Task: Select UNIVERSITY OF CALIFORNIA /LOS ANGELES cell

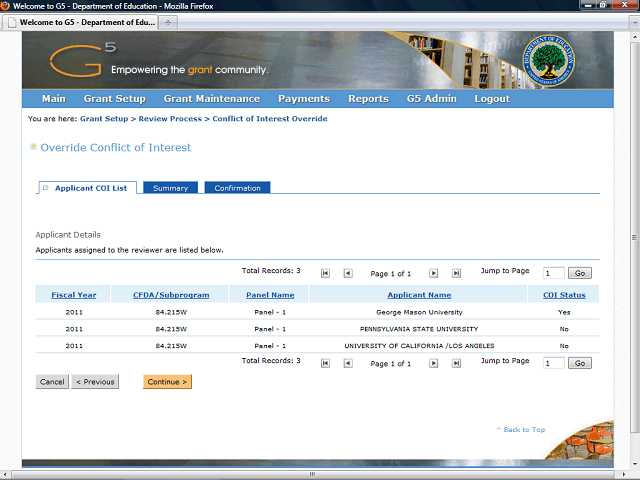Action: pyautogui.click(x=419, y=346)
